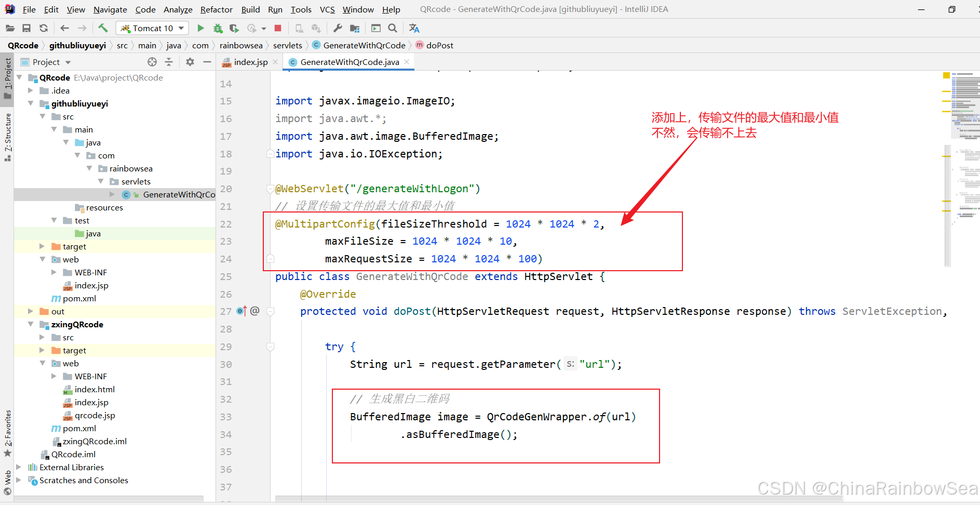Start debugging with the Debug bug icon
This screenshot has width=980, height=505.
[x=218, y=28]
